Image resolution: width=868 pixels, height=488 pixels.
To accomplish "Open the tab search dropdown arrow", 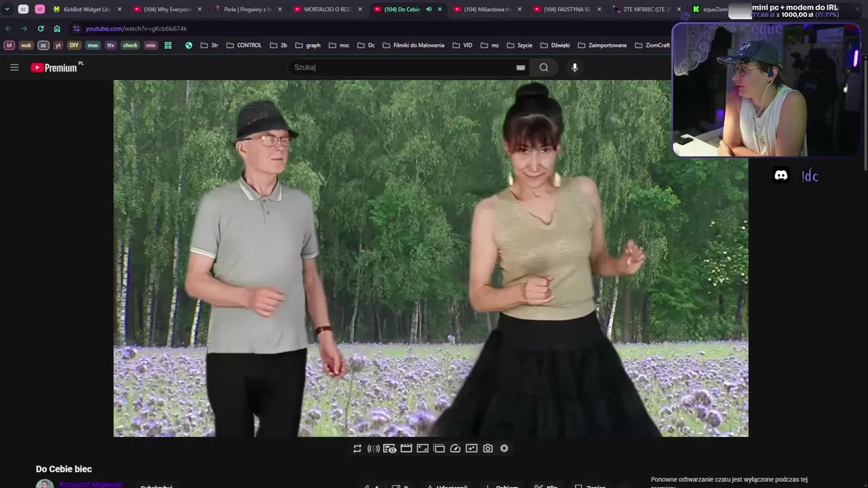I will (7, 9).
